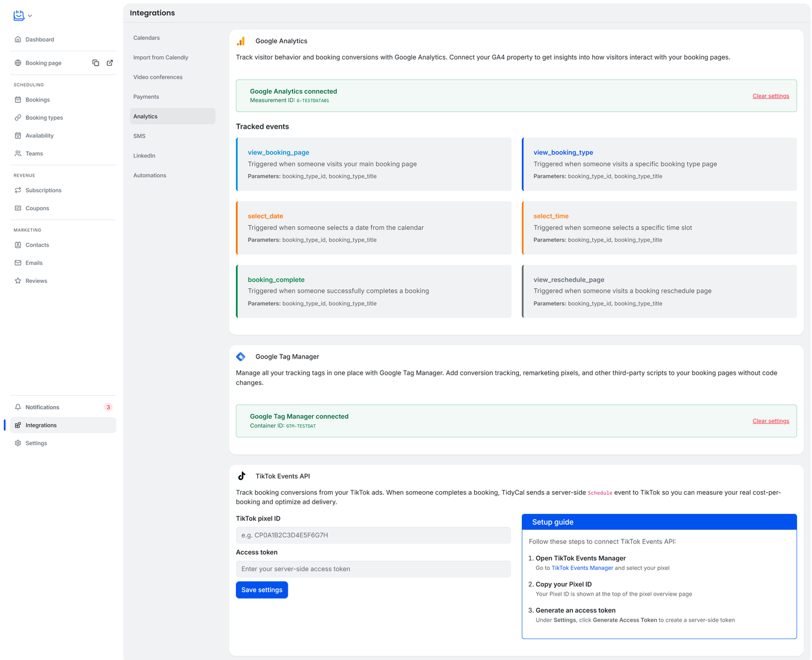Click the Integrations page title
The image size is (812, 660).
tap(152, 13)
